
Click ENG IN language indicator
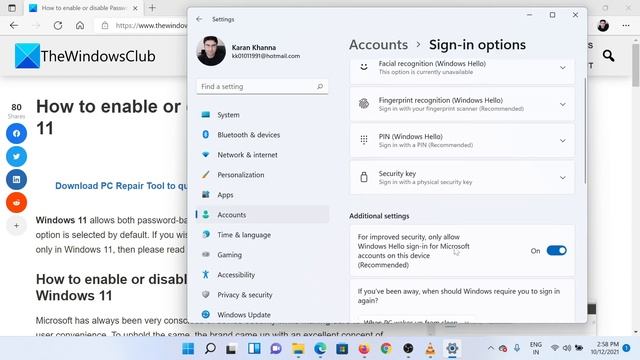536,348
